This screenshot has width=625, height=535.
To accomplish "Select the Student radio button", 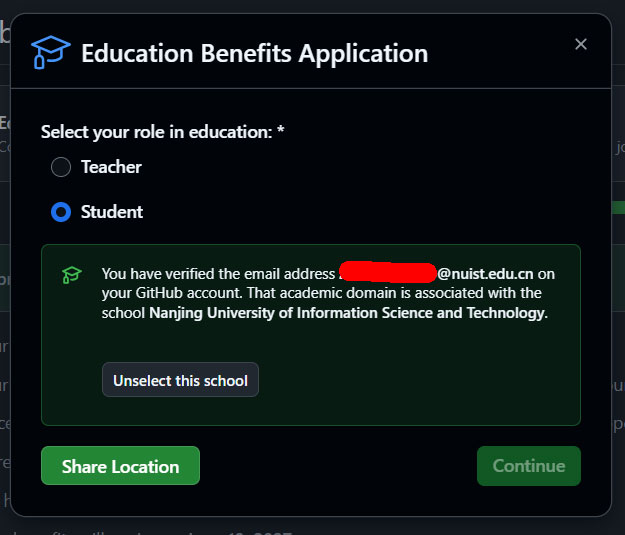I will coord(61,212).
